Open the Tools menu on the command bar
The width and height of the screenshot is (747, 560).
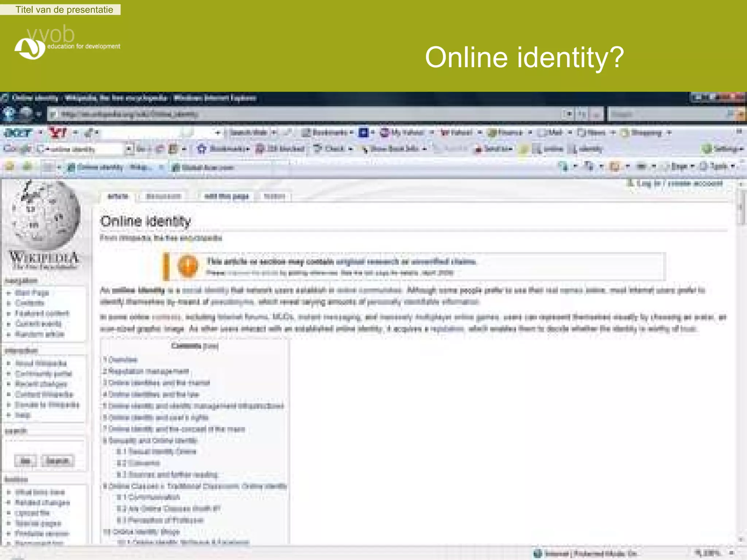(718, 167)
